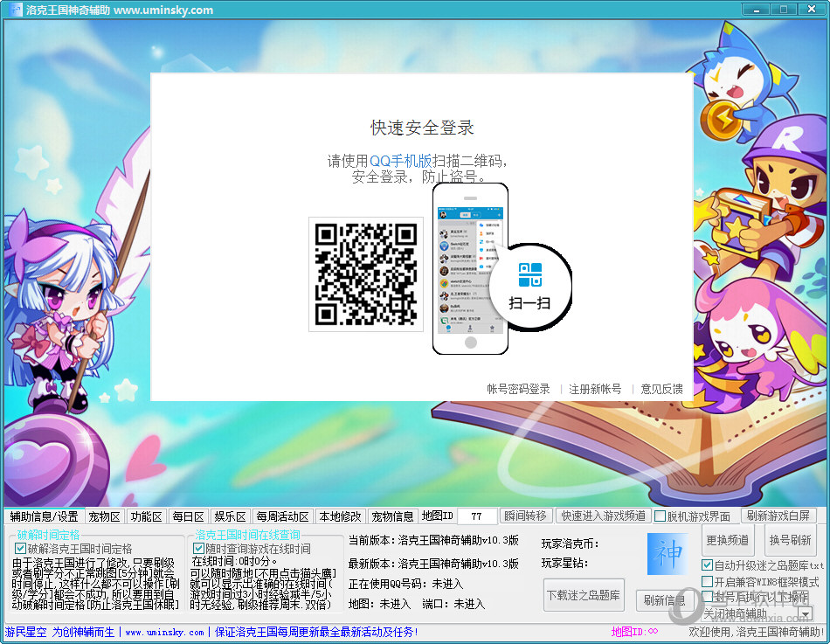The image size is (830, 644).
Task: Click the app icon in title bar
Action: 15,10
